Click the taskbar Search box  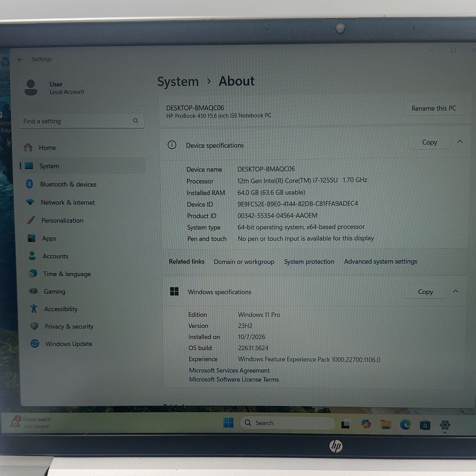point(288,423)
